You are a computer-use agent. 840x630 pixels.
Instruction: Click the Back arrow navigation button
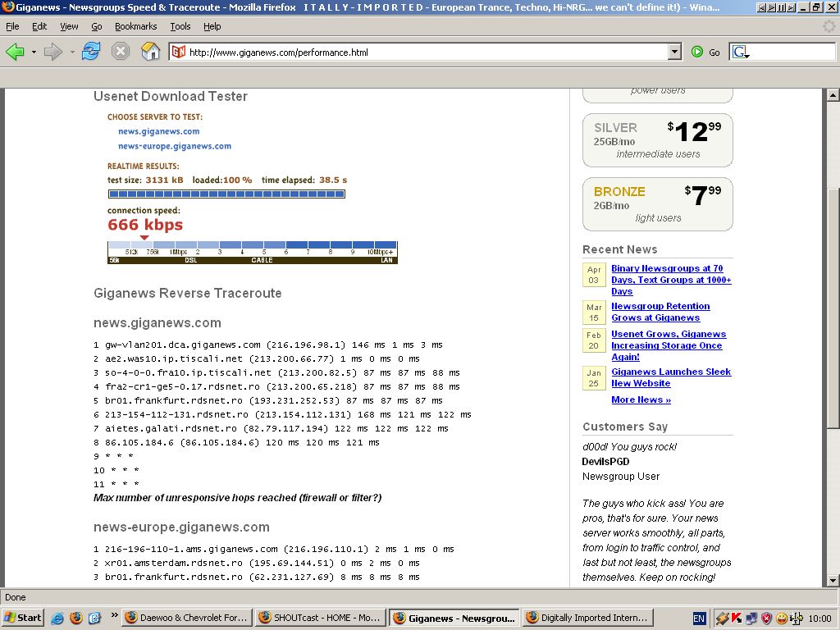15,52
